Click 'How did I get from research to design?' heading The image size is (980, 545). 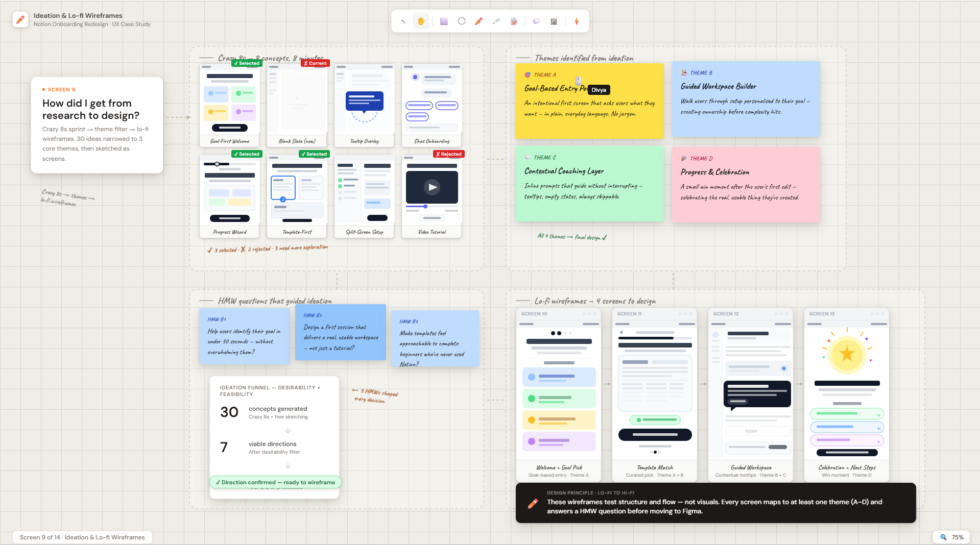91,109
